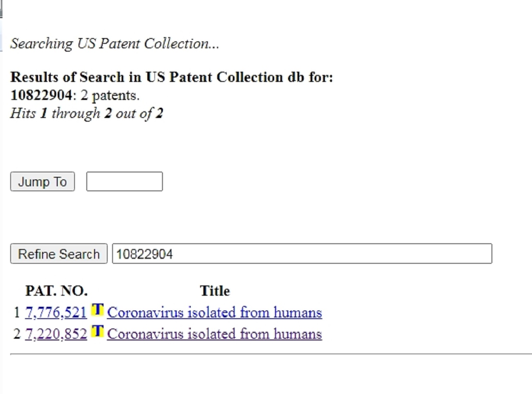This screenshot has width=532, height=394.
Task: Click the Searching US Patent Collection text
Action: pos(115,44)
